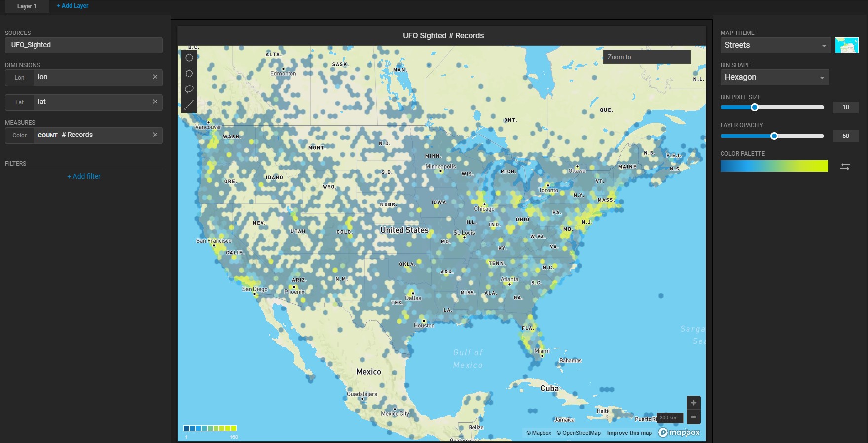868x443 pixels.
Task: Activate the lasso selection tool
Action: (189, 89)
